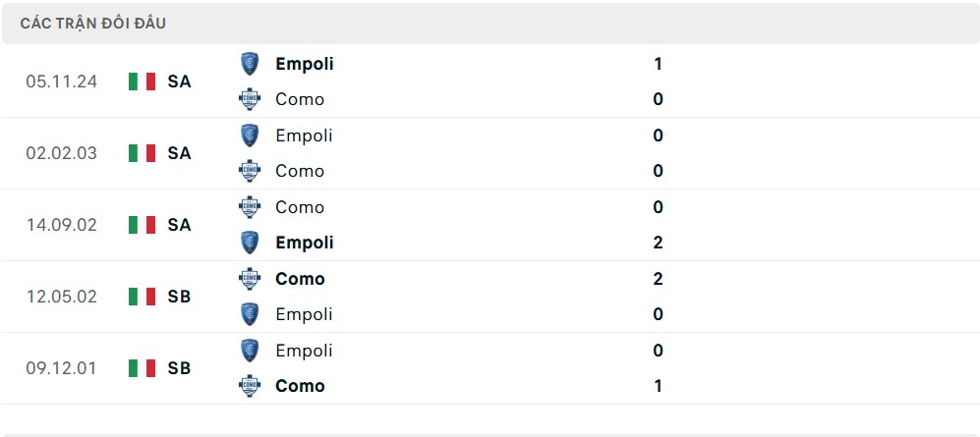Image resolution: width=980 pixels, height=437 pixels.
Task: Click the 14.09.02 match date
Action: 62,225
